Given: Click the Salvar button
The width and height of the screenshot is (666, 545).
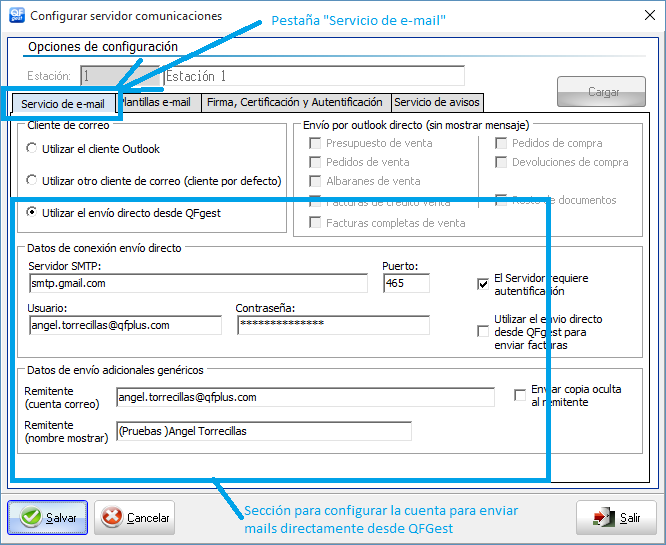Looking at the screenshot, I should click(x=48, y=517).
